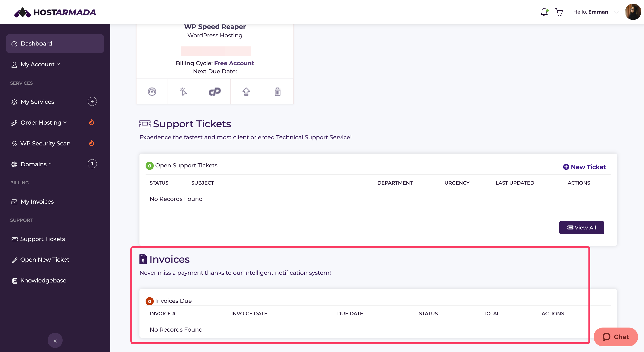Click Invoices Due heading text
Screen dimensions: 644x352
pos(173,301)
